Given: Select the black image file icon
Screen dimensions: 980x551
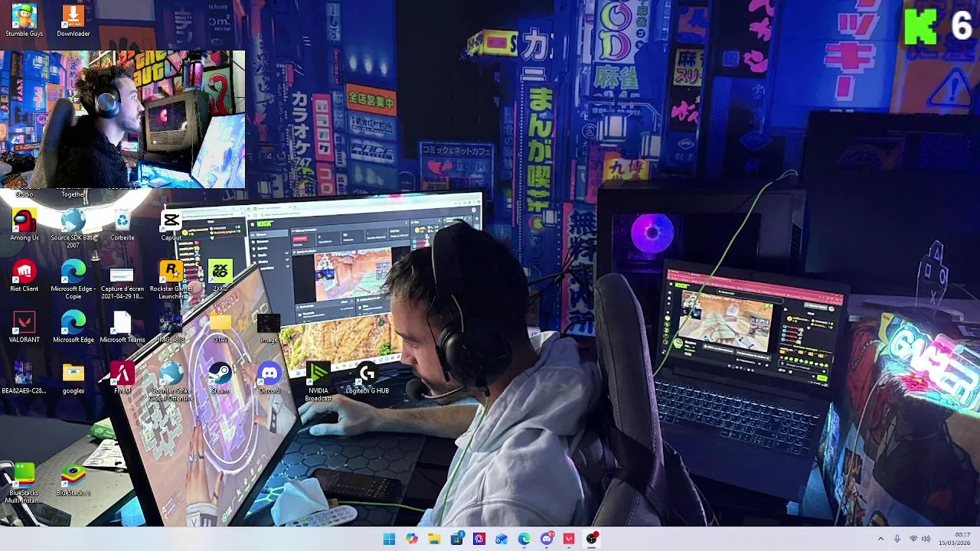Looking at the screenshot, I should pos(269,328).
